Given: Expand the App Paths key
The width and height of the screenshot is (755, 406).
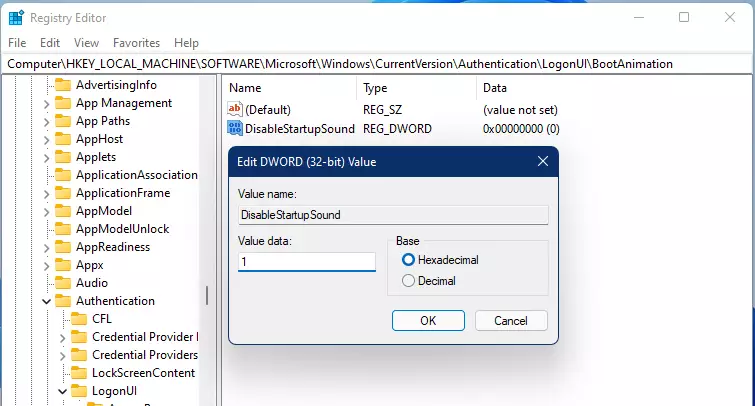Looking at the screenshot, I should click(x=46, y=121).
